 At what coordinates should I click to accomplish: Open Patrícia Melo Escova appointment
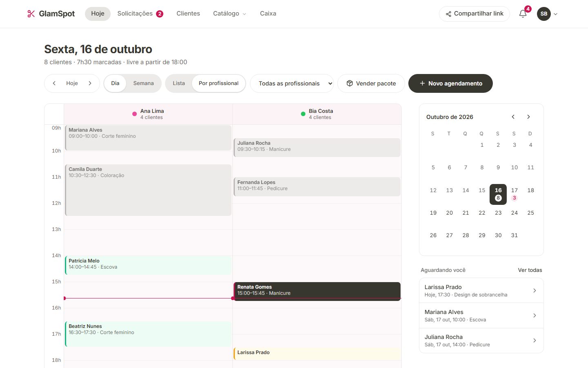(148, 265)
